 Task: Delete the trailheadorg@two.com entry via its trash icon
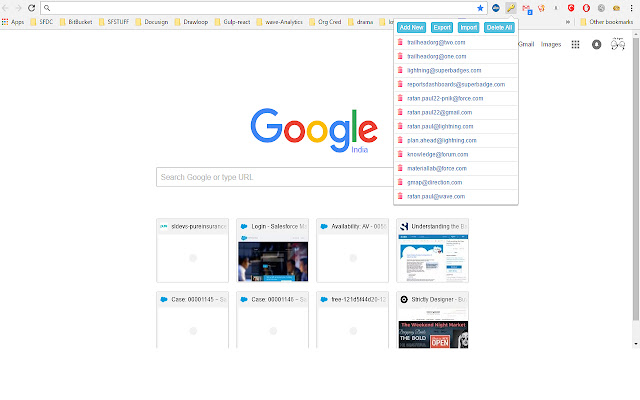tap(400, 42)
